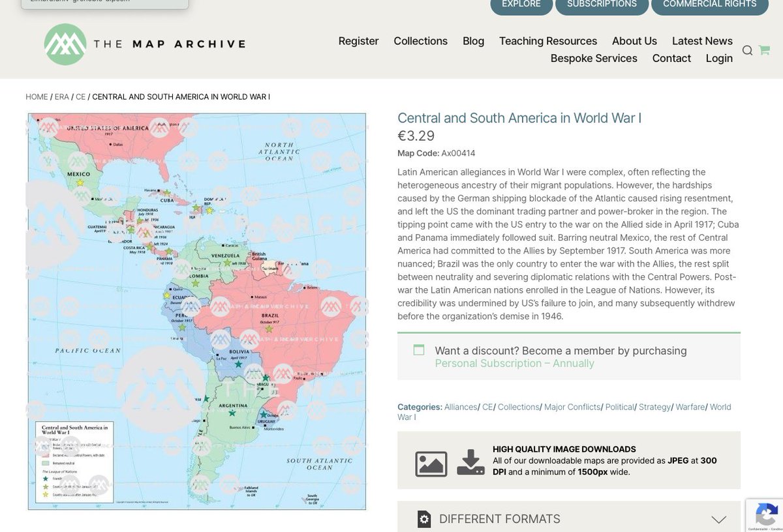Viewport: 783px width, 532px height.
Task: Go to Register menu item
Action: click(358, 41)
